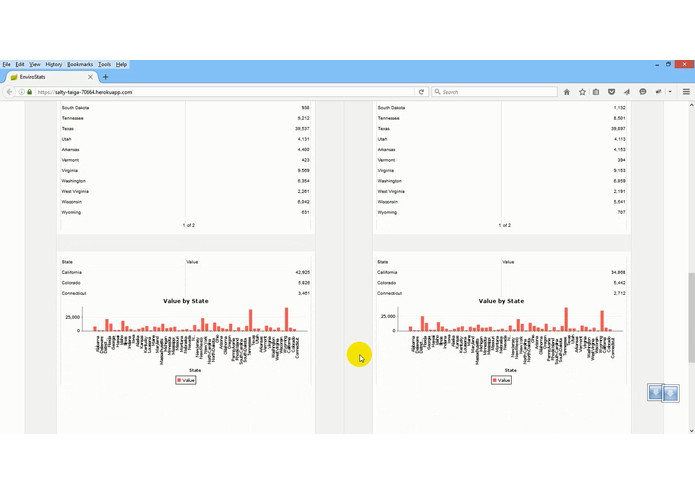The height and width of the screenshot is (494, 695).
Task: Click the paper-plane send icon in toolbar
Action: (x=627, y=92)
